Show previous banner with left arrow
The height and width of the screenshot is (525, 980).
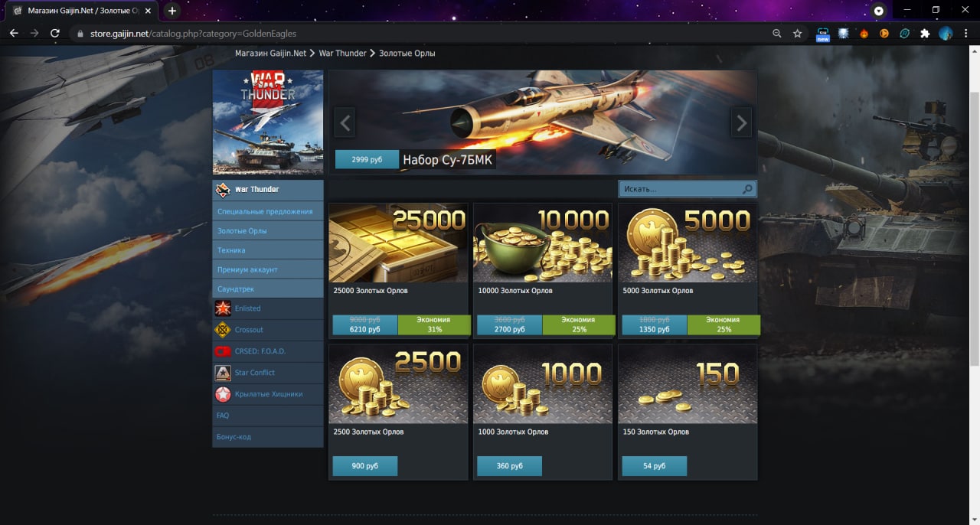(345, 122)
